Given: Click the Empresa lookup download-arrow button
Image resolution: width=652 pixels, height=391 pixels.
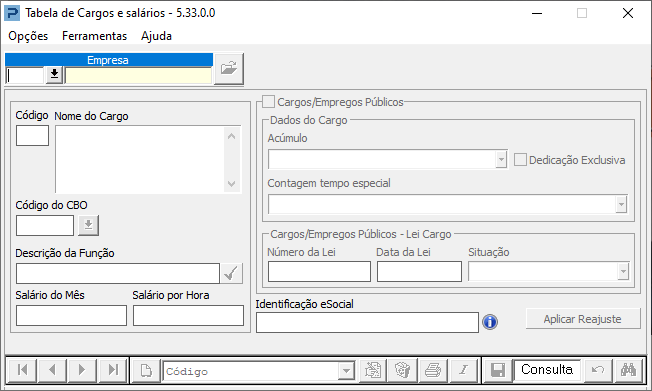Looking at the screenshot, I should [x=54, y=75].
